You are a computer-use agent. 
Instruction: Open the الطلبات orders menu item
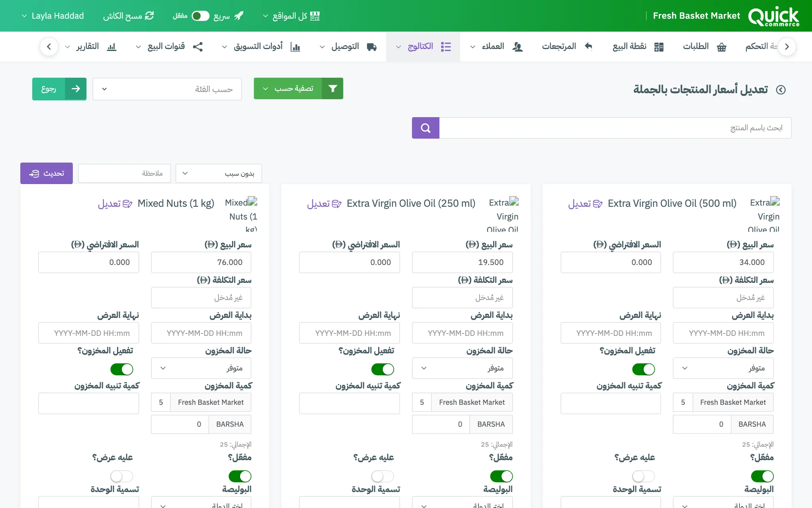tap(705, 47)
